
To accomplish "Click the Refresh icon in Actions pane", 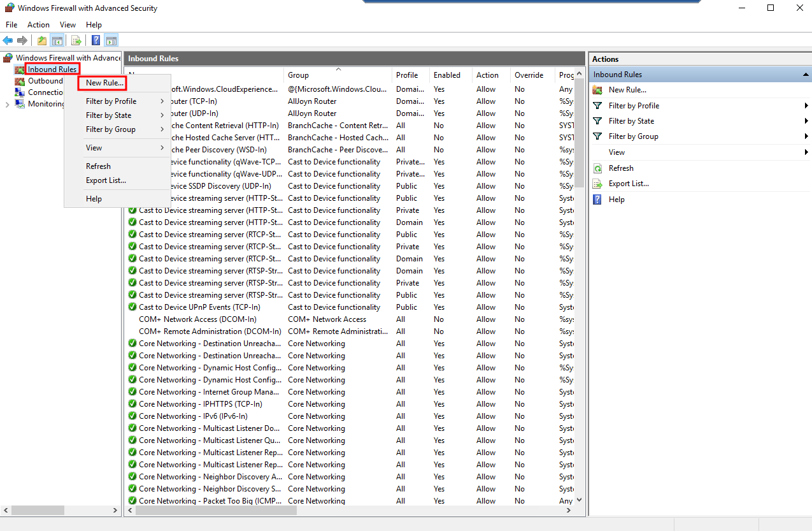I will pos(597,168).
